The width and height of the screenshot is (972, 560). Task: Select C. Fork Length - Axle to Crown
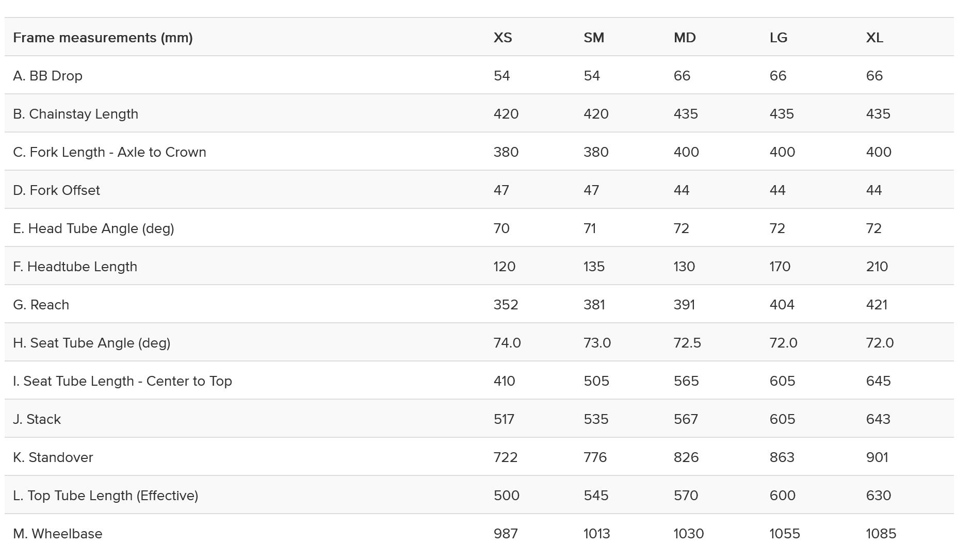tap(109, 152)
